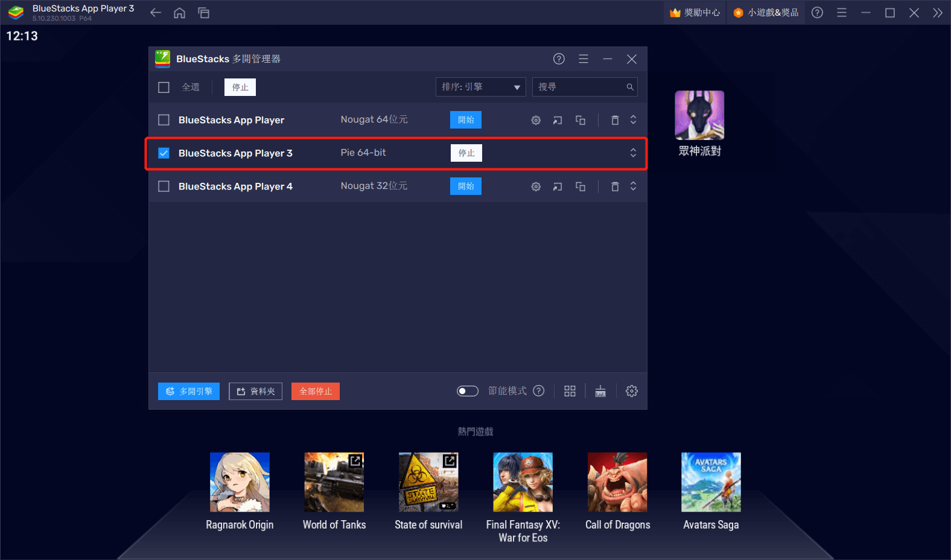Create desktop shortcut for BlueStacks App Player

click(558, 120)
